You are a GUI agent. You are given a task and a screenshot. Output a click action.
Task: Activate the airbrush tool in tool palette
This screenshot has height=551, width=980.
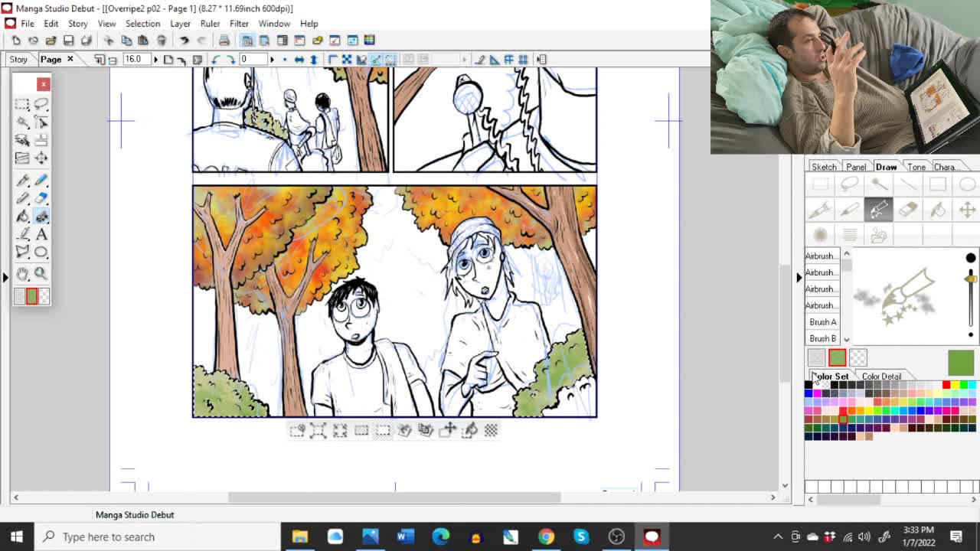(41, 217)
